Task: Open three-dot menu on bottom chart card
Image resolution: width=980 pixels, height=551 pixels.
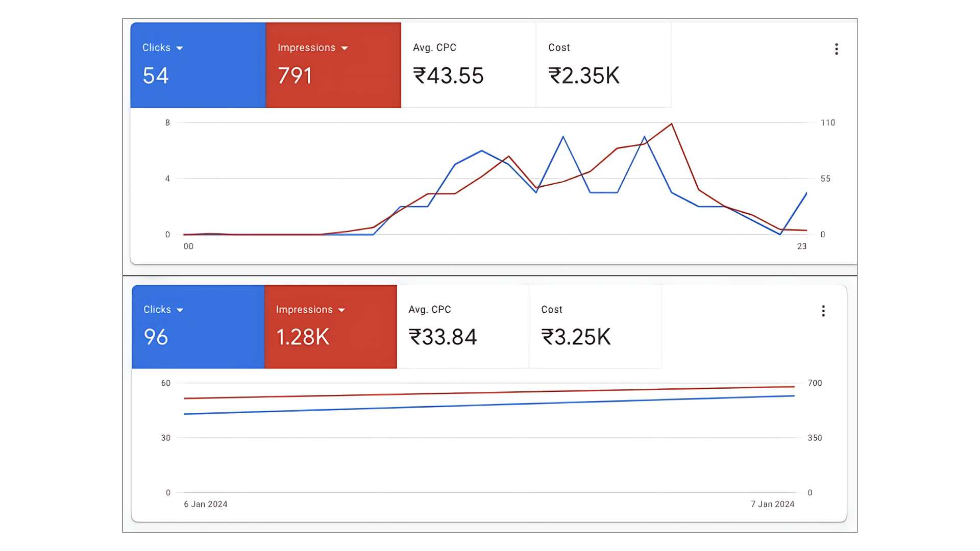Action: (823, 311)
